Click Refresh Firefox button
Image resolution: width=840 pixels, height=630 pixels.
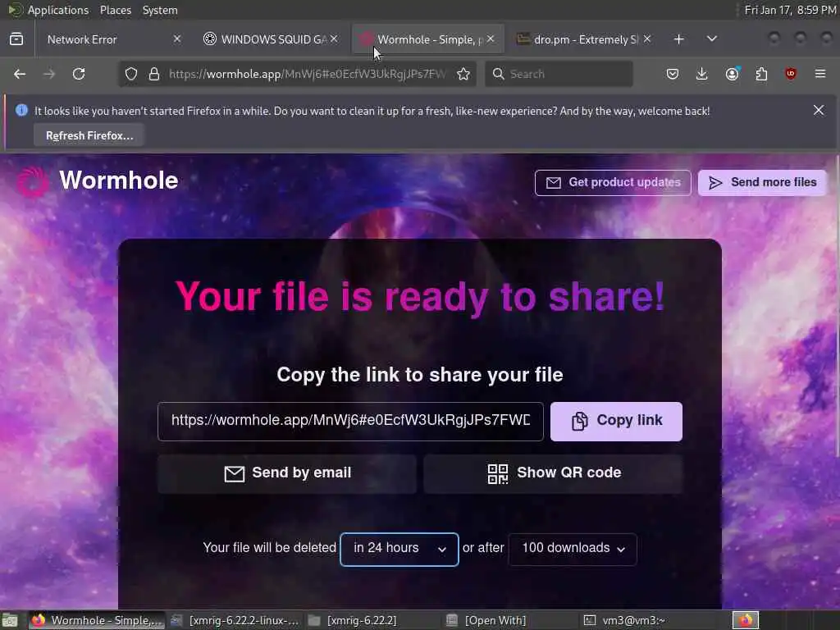click(89, 135)
